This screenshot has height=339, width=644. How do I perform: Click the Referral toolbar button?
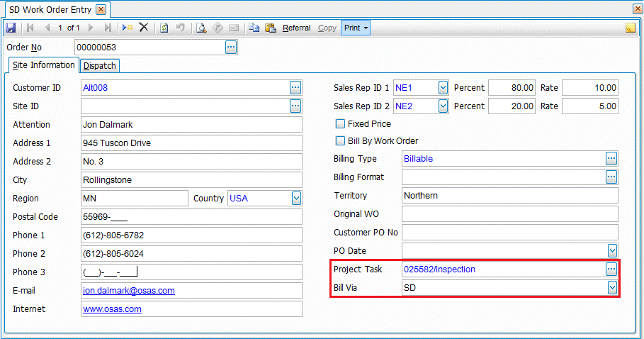[x=296, y=28]
